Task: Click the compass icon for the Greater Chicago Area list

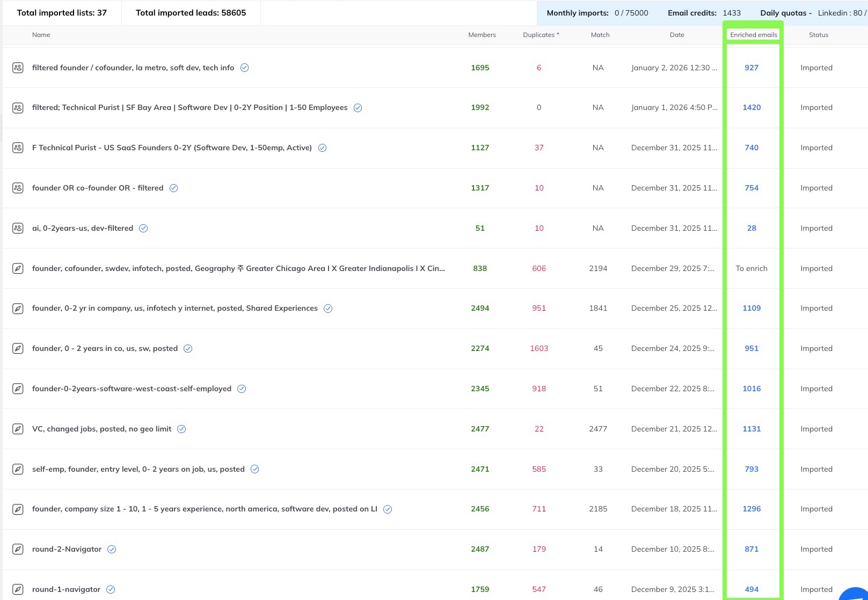Action: (18, 268)
